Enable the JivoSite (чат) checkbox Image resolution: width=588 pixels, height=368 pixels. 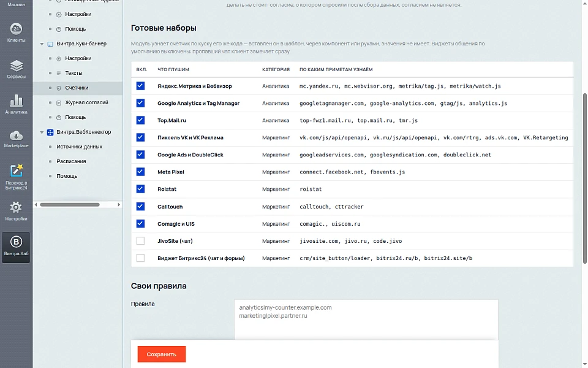140,240
